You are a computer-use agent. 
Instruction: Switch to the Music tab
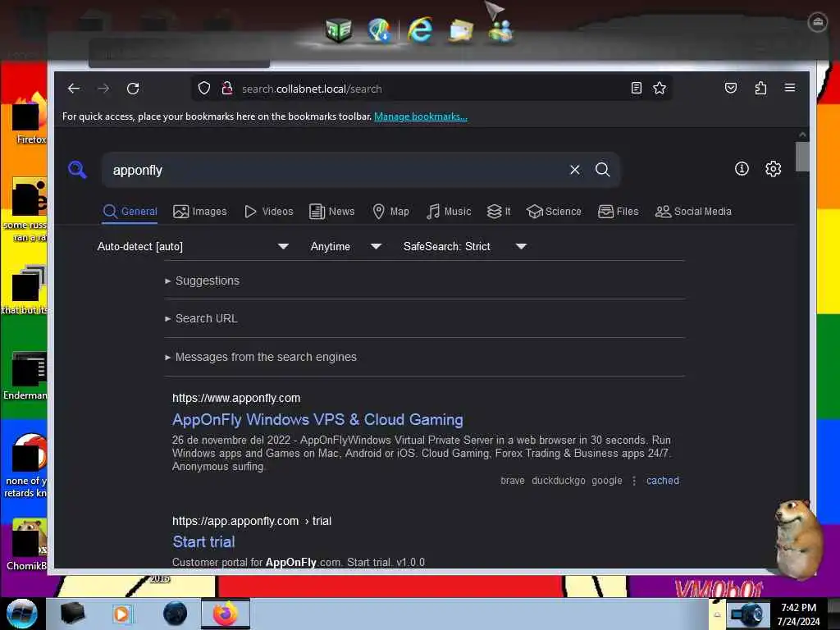449,212
